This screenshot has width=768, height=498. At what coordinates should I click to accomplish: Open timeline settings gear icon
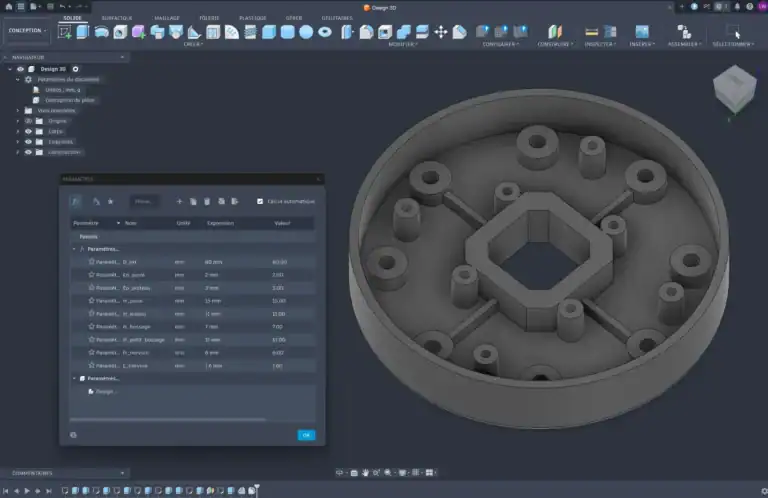point(763,491)
